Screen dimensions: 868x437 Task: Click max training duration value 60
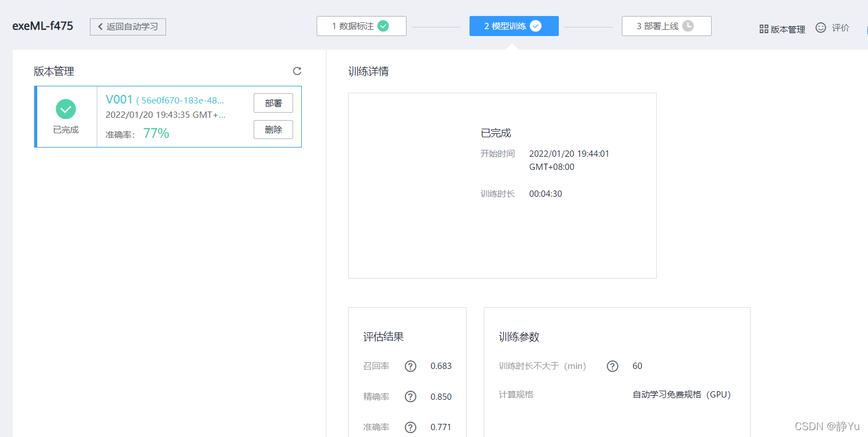pyautogui.click(x=637, y=366)
